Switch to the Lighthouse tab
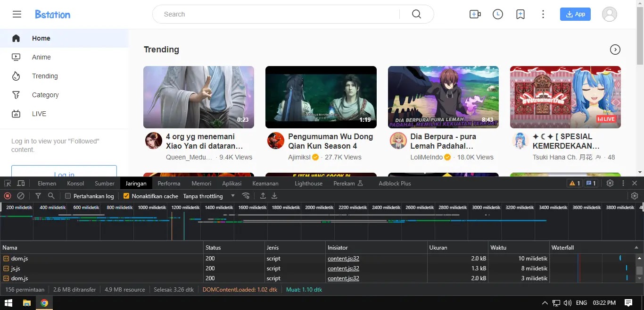 tap(309, 183)
